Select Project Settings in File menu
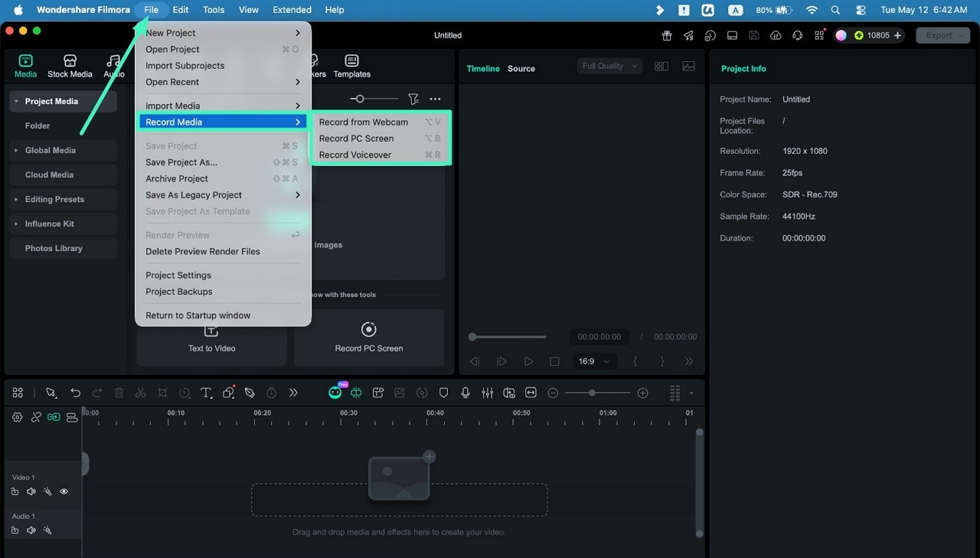 pos(223,275)
